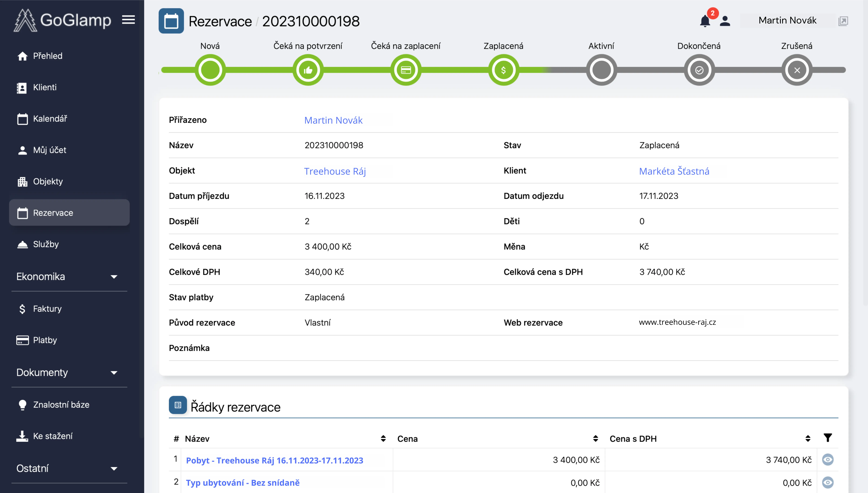
Task: Open Můj účet in sidebar
Action: 69,150
